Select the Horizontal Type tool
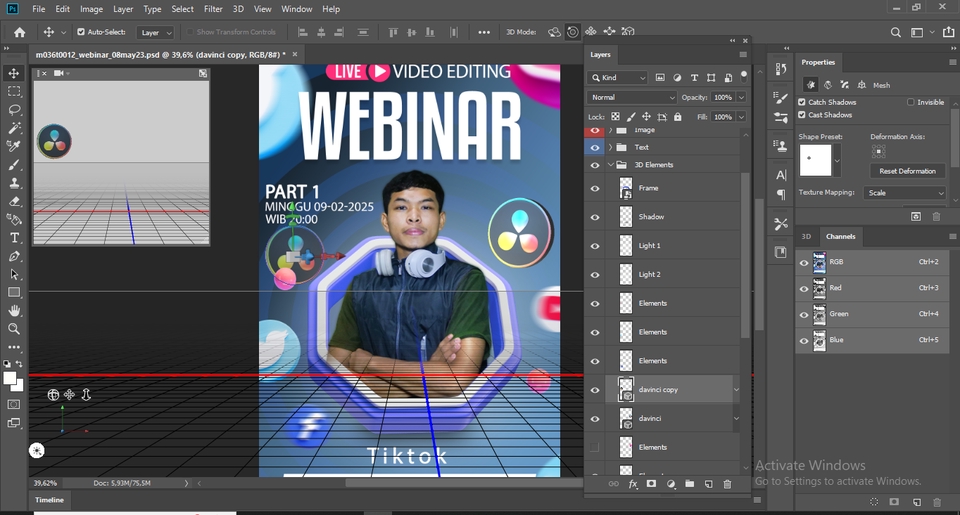 pos(13,238)
